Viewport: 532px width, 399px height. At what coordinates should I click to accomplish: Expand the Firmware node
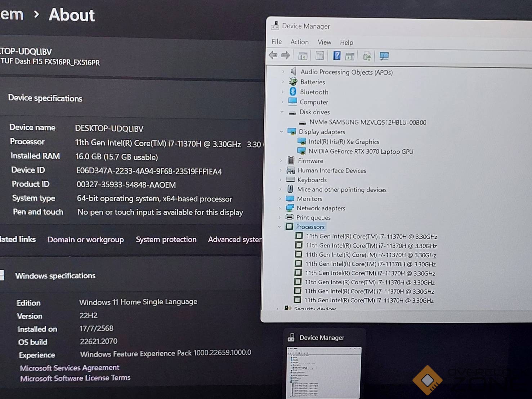click(281, 161)
